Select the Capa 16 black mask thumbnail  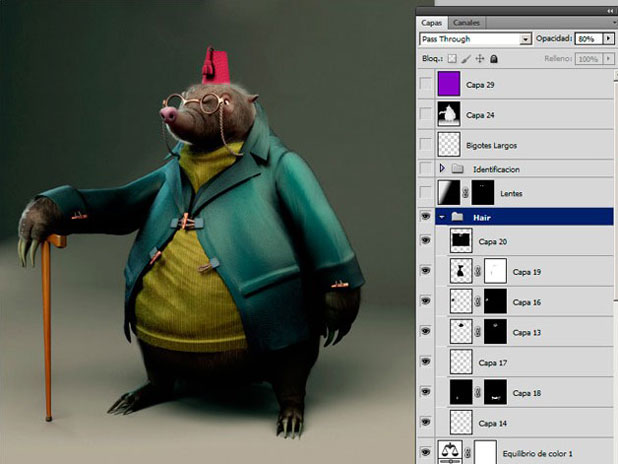(x=495, y=301)
